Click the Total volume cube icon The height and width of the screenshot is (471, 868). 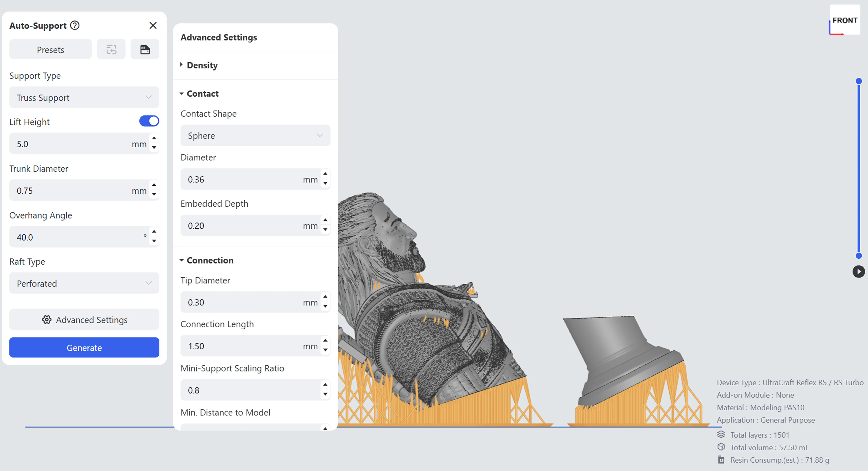(721, 447)
